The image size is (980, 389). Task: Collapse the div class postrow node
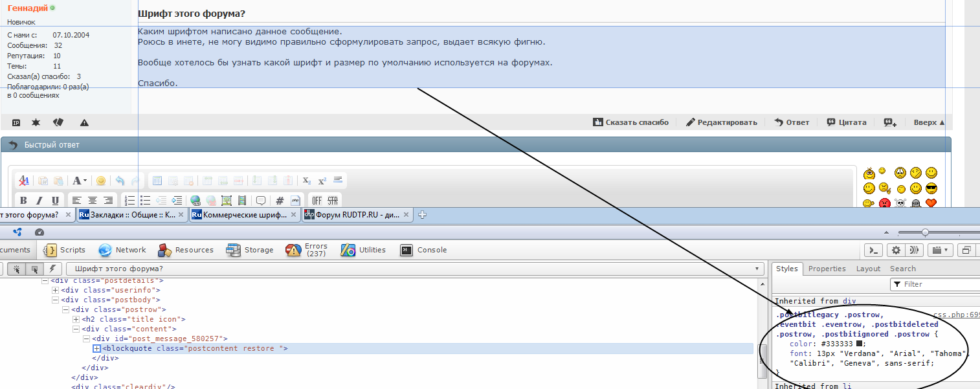[x=65, y=309]
